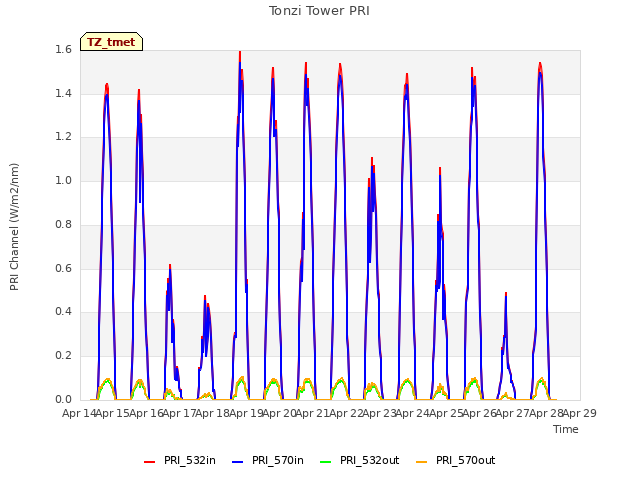Click the 0.2 y-axis tick label
Screen dimensions: 640x480
[x=63, y=356]
